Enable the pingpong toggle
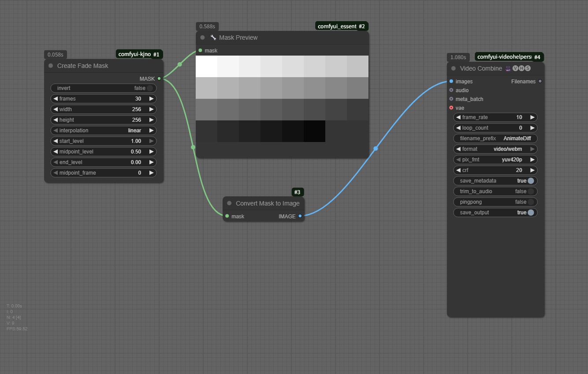588x374 pixels. coord(531,202)
